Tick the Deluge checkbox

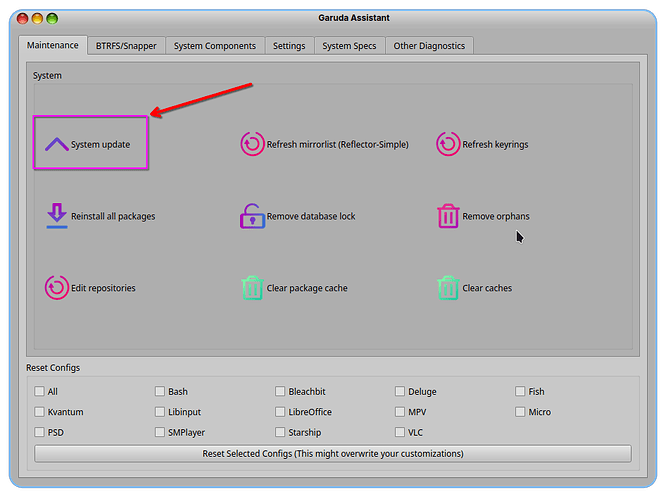click(400, 391)
